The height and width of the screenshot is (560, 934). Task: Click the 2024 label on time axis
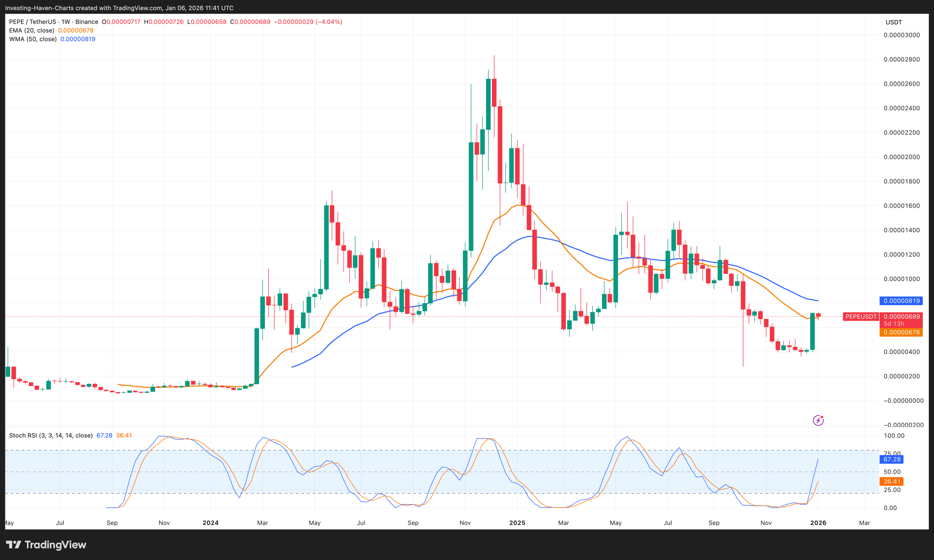210,523
